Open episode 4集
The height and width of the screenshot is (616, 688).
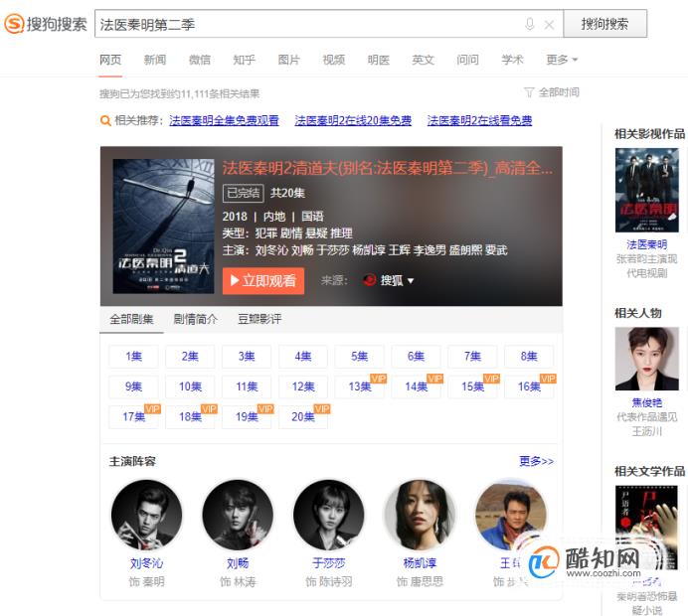[303, 357]
